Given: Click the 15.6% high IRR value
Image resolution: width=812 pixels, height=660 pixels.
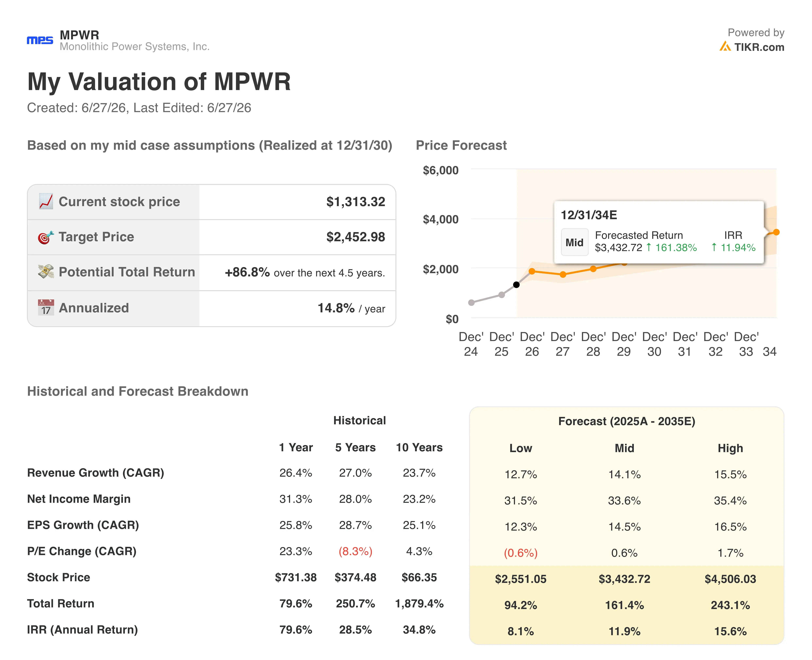Looking at the screenshot, I should point(730,632).
